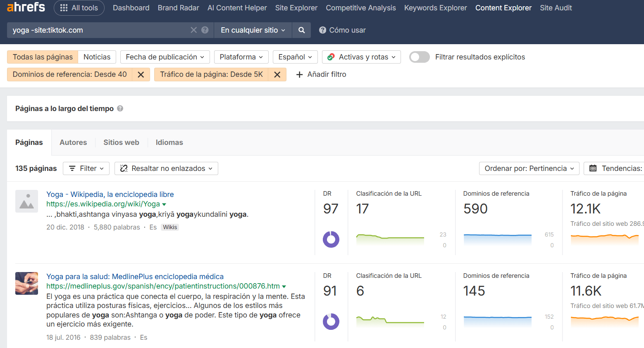The width and height of the screenshot is (644, 348).
Task: Switch to the Sitios web tab
Action: 121,142
